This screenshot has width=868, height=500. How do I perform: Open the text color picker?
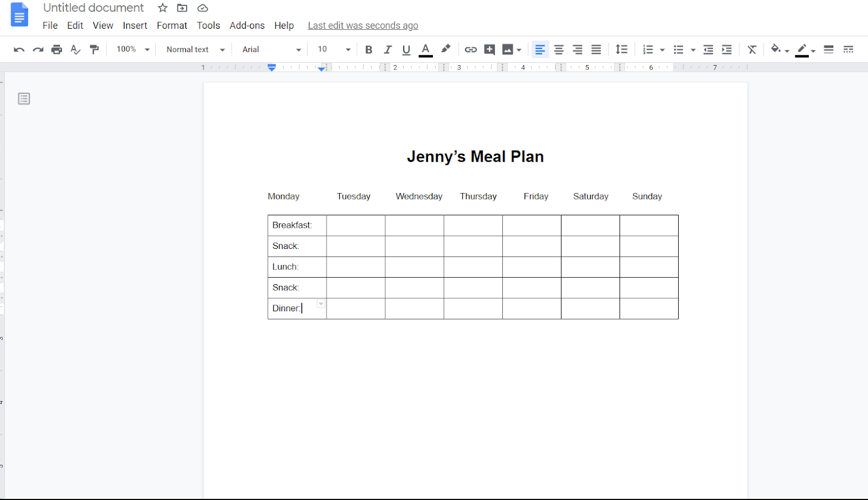click(x=426, y=49)
